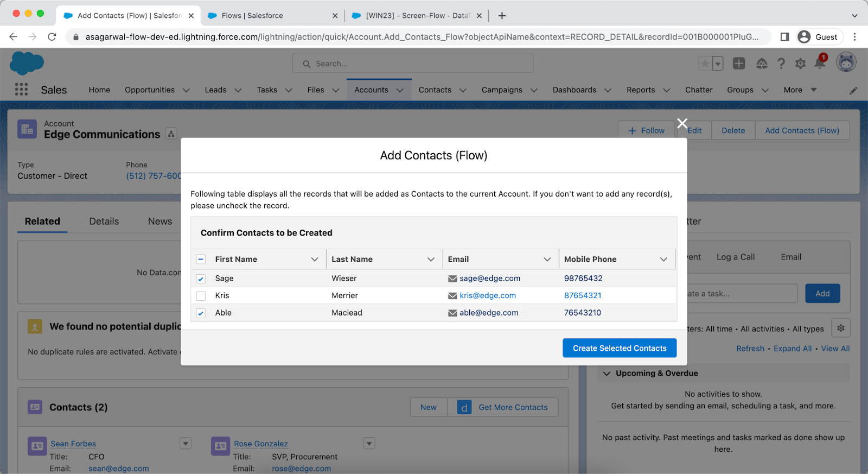Open the App Launcher dots icon
The width and height of the screenshot is (868, 474).
21,90
